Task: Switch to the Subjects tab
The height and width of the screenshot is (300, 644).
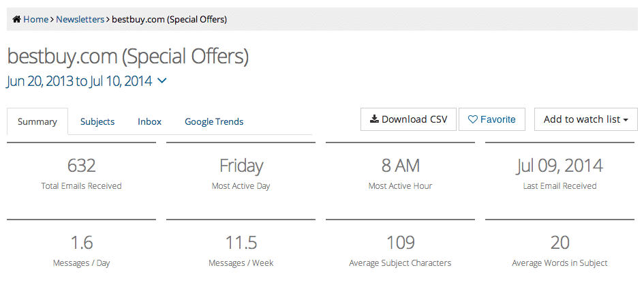Action: point(97,121)
